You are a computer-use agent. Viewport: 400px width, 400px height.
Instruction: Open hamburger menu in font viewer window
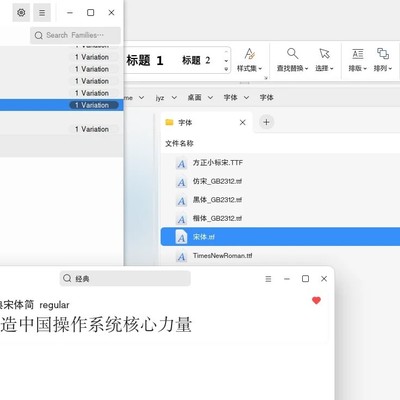click(268, 279)
